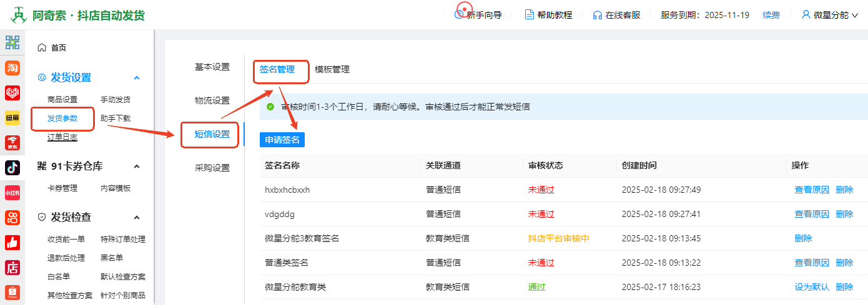Collapse the 91卡券仓库 section chevron

point(137,166)
